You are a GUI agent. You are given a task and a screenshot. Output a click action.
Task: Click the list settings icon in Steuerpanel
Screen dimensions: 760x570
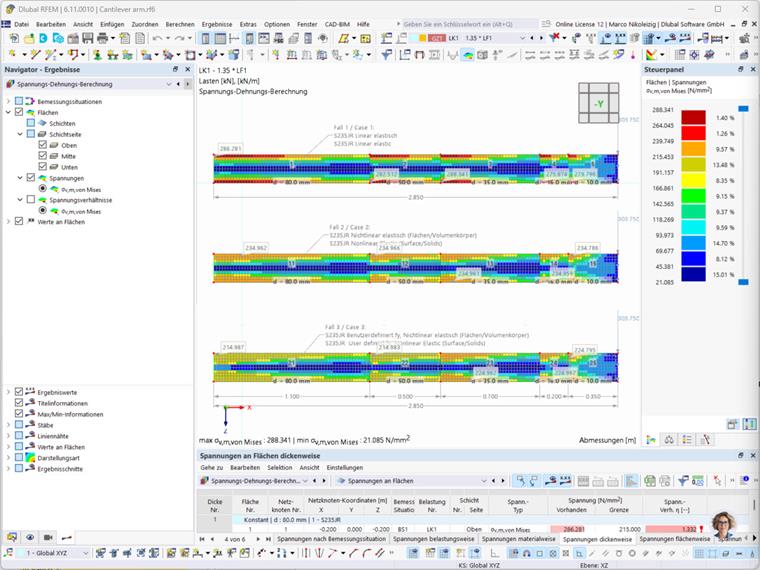[687, 440]
